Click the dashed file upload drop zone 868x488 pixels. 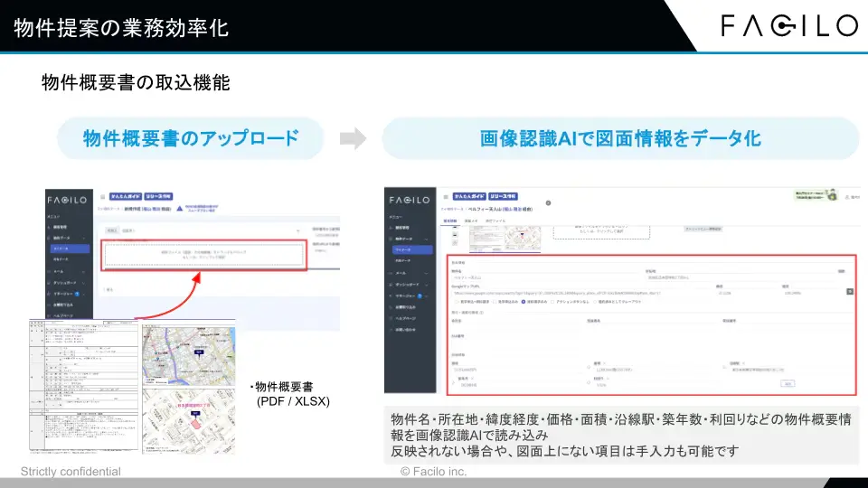[x=205, y=254]
